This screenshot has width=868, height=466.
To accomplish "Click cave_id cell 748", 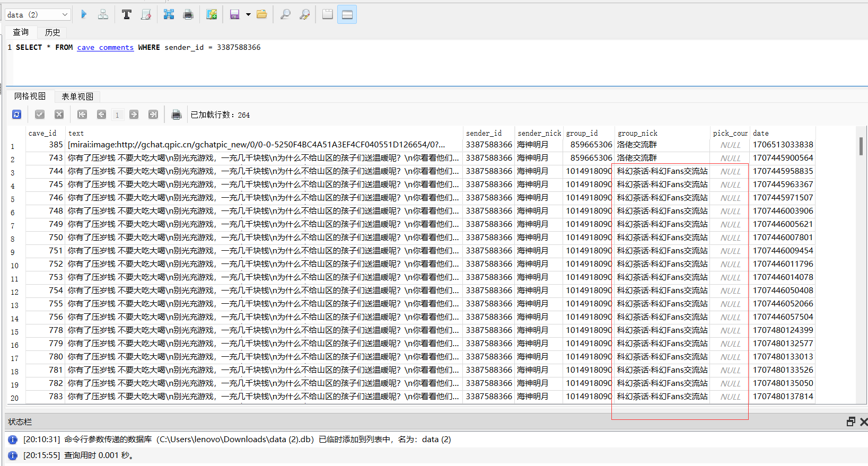I will [46, 211].
